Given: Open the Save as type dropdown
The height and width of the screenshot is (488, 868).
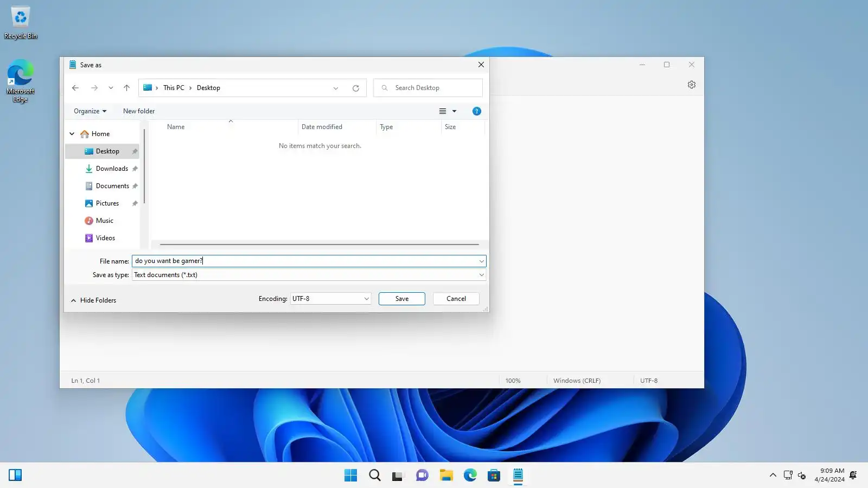Looking at the screenshot, I should point(309,275).
